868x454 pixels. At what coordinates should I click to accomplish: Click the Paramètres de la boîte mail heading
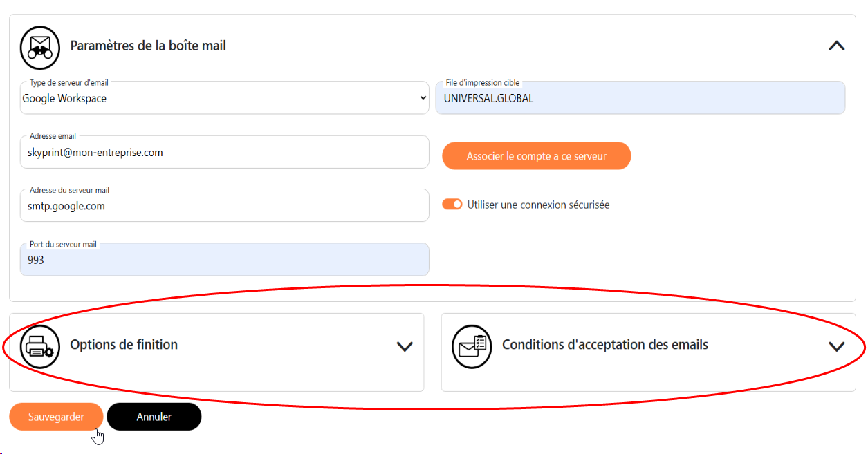148,46
